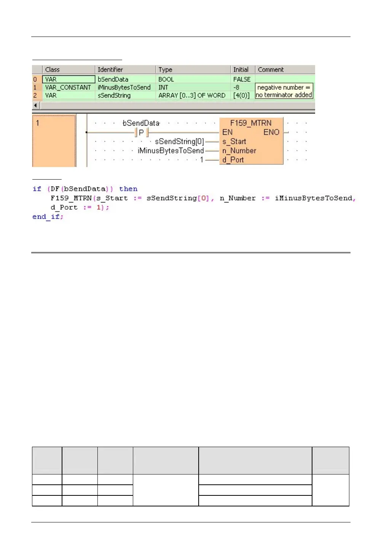Select the sSendString[0] input variable
This screenshot has width=392, height=554.
click(179, 142)
